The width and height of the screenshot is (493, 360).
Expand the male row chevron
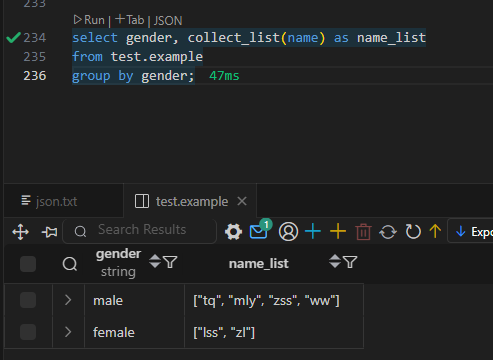68,300
